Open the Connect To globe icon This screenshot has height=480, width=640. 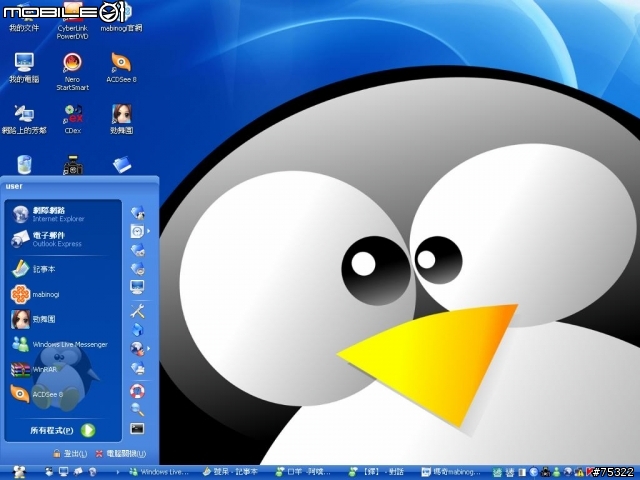point(137,348)
